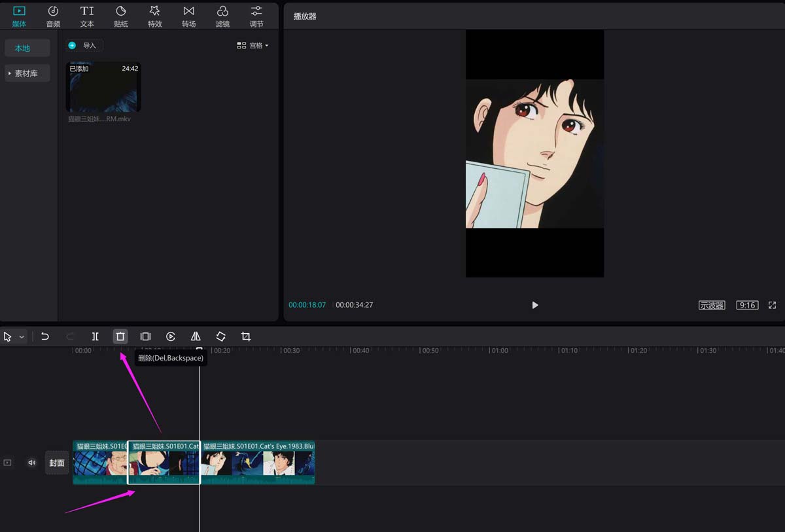Switch to the 音频 (Audio) tab

click(x=53, y=16)
